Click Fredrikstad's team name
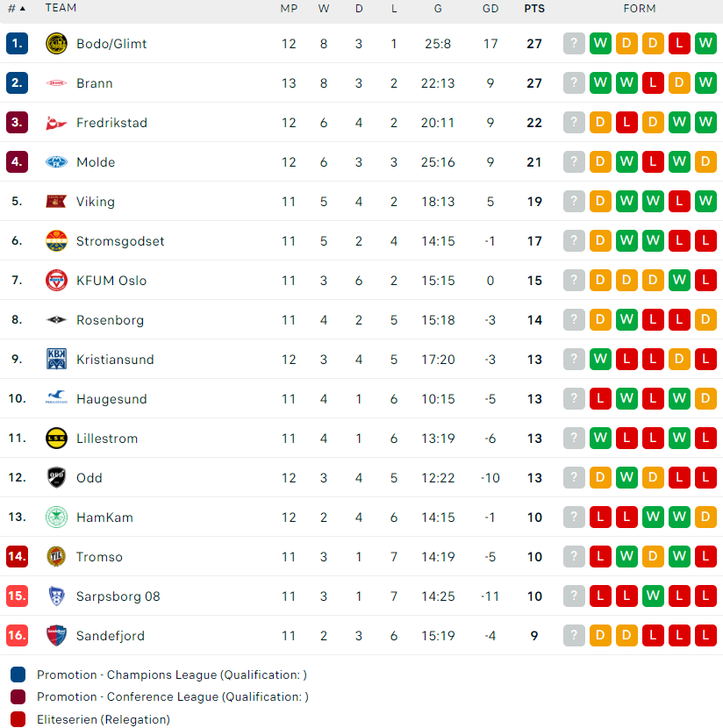 click(112, 123)
